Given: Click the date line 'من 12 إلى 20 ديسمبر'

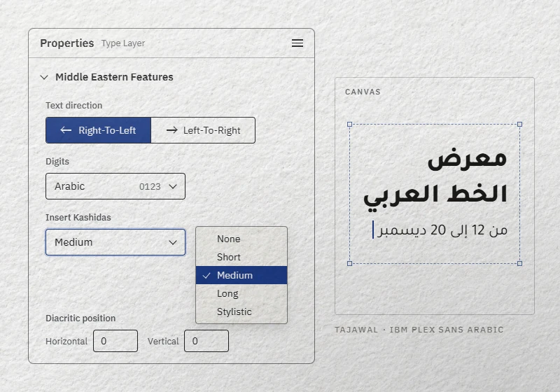Looking at the screenshot, I should coord(442,230).
